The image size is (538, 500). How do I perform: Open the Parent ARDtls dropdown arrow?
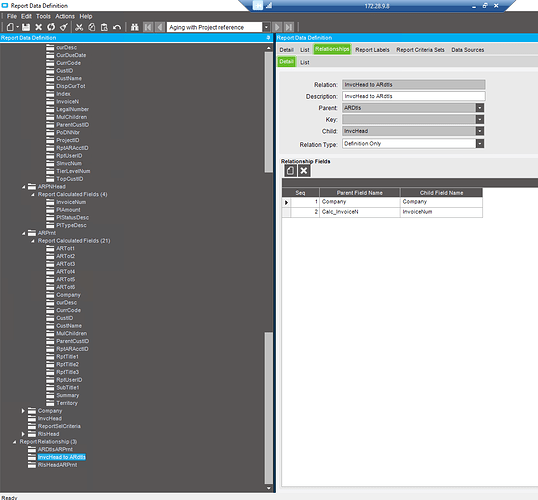[x=480, y=108]
